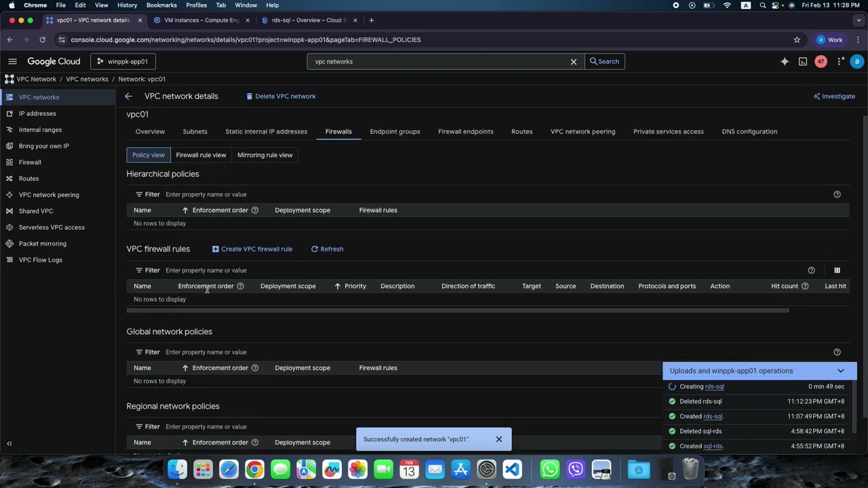The image size is (868, 488).
Task: Focus the VPC firewall rules filter field
Action: tap(481, 270)
